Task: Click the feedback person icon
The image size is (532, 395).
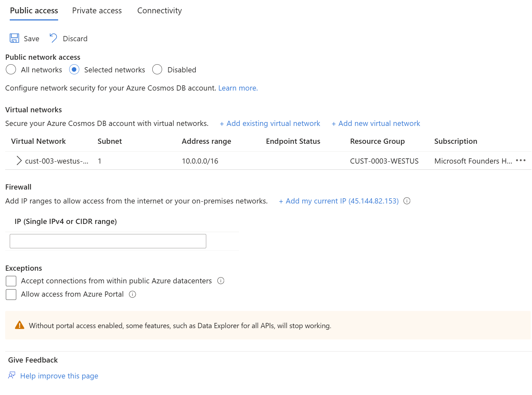Action: (12, 376)
